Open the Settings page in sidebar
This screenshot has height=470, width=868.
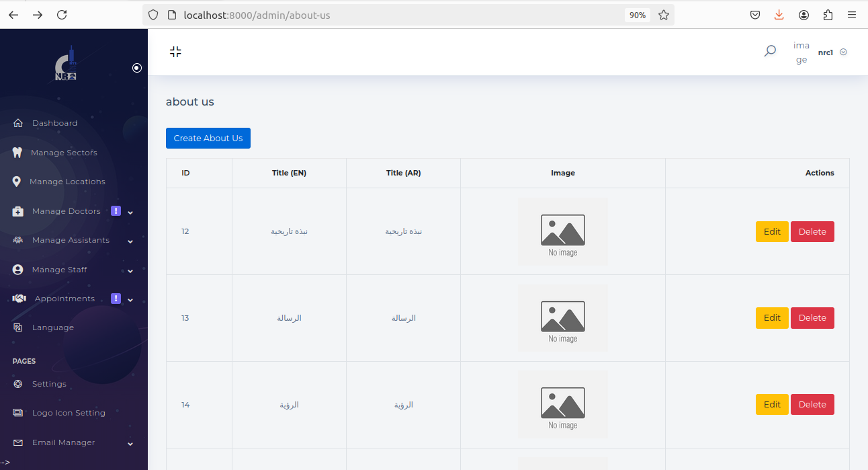tap(49, 384)
